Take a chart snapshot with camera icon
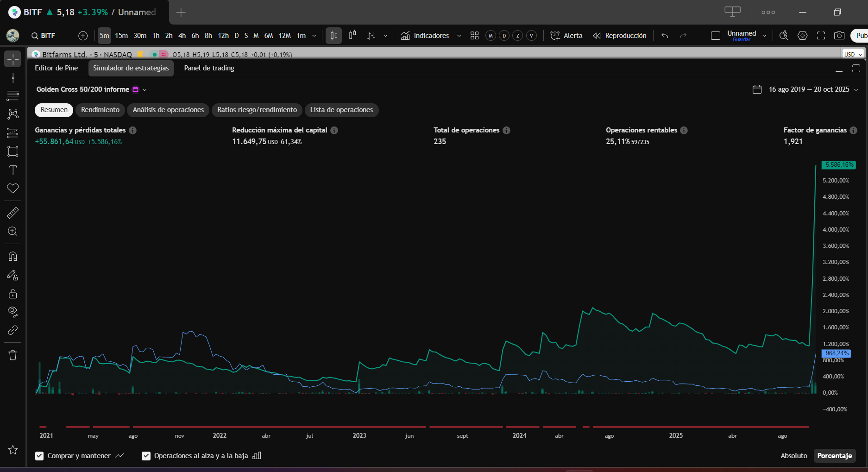The image size is (868, 472). coord(839,36)
